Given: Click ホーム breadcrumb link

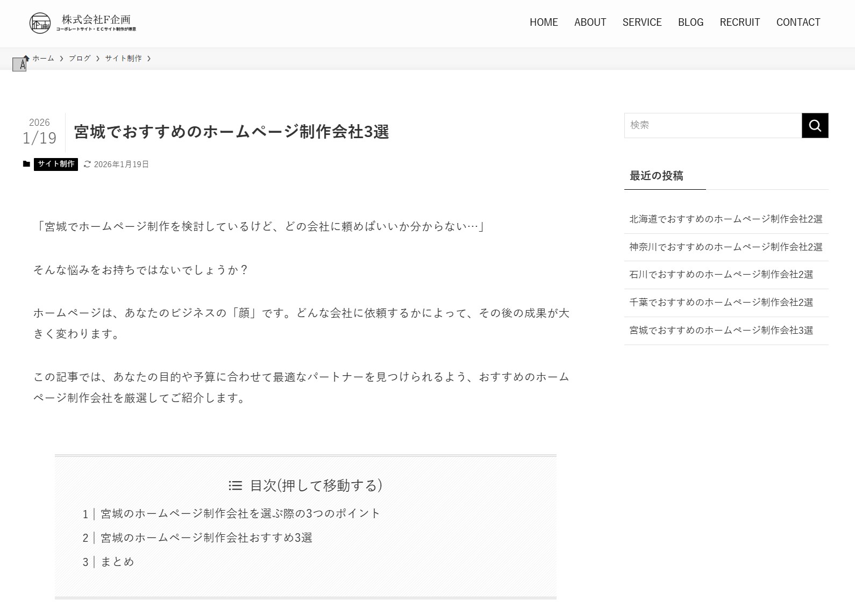Looking at the screenshot, I should [43, 58].
